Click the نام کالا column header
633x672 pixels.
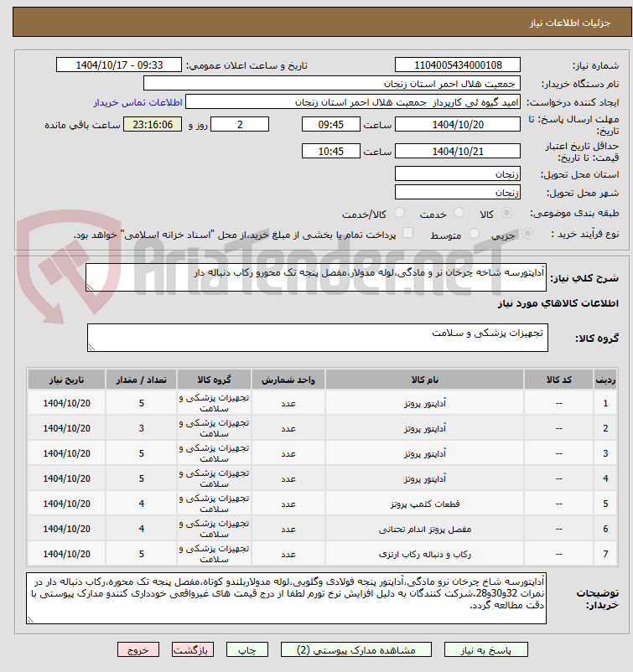point(424,380)
